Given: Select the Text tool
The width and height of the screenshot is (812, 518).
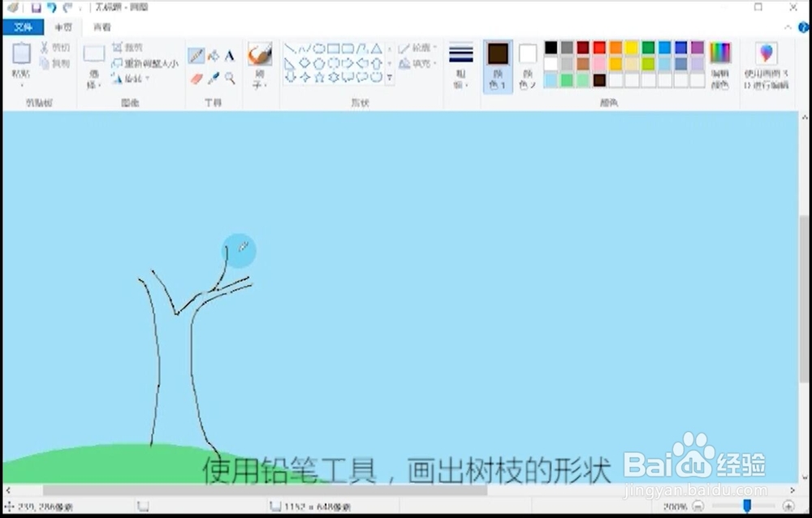Looking at the screenshot, I should click(230, 54).
